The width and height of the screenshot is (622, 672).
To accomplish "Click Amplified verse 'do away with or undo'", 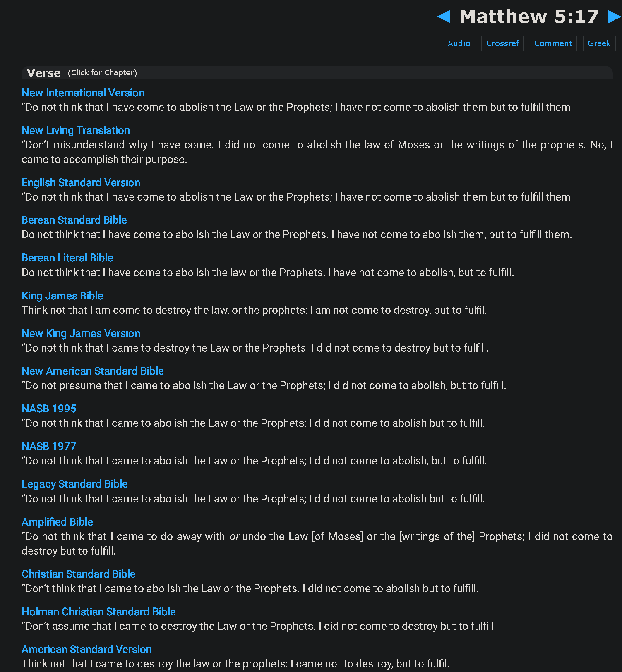I will [317, 543].
